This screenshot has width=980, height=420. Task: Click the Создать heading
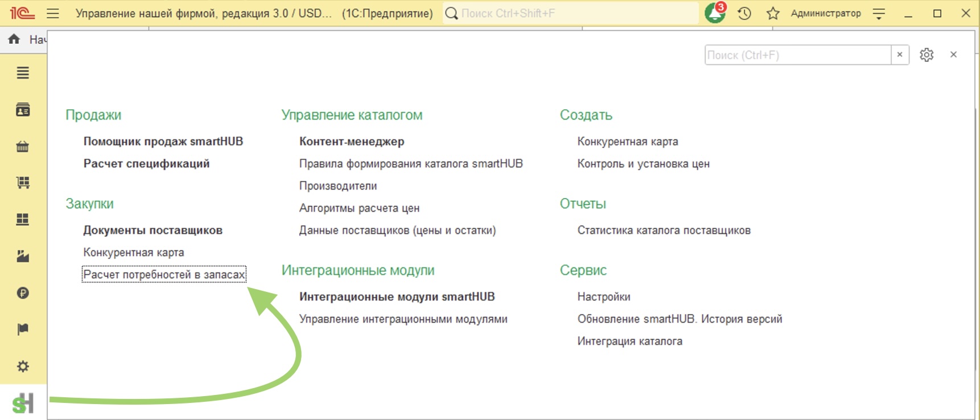coord(586,115)
